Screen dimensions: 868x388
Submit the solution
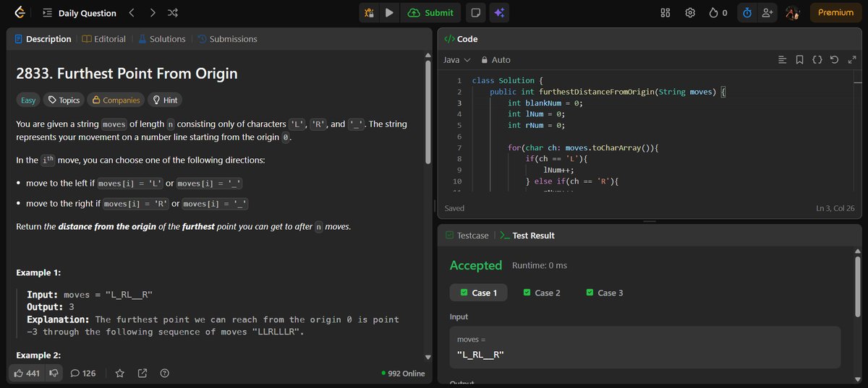point(430,12)
